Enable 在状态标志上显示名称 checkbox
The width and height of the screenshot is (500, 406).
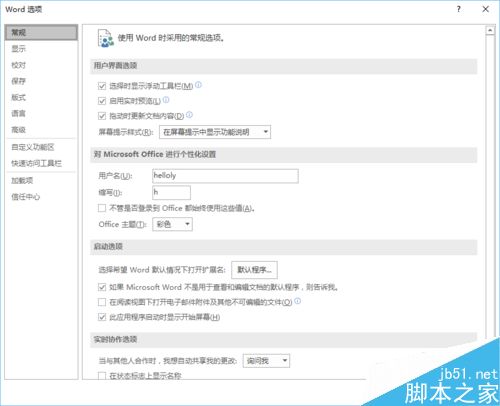[x=102, y=376]
